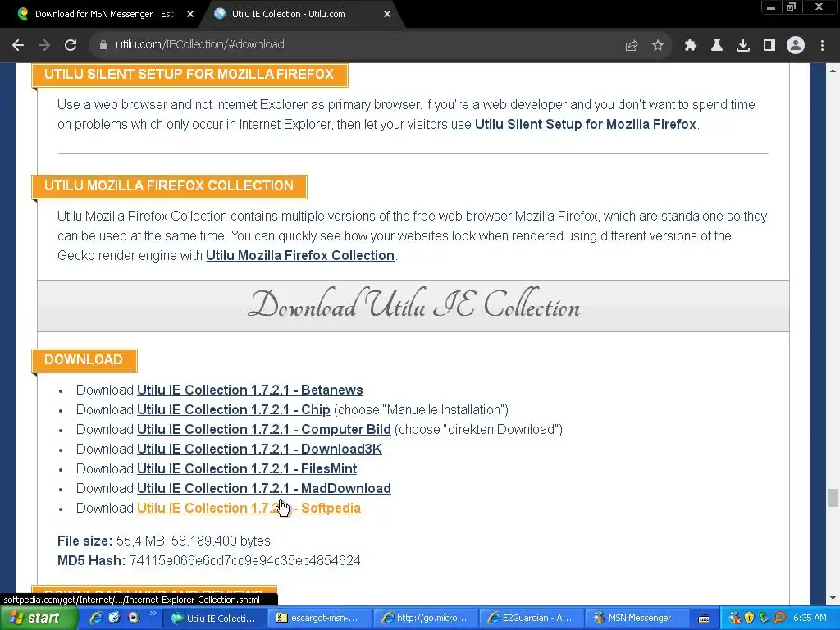Go back to the previous page
Screen dimensions: 840x630
(18, 45)
